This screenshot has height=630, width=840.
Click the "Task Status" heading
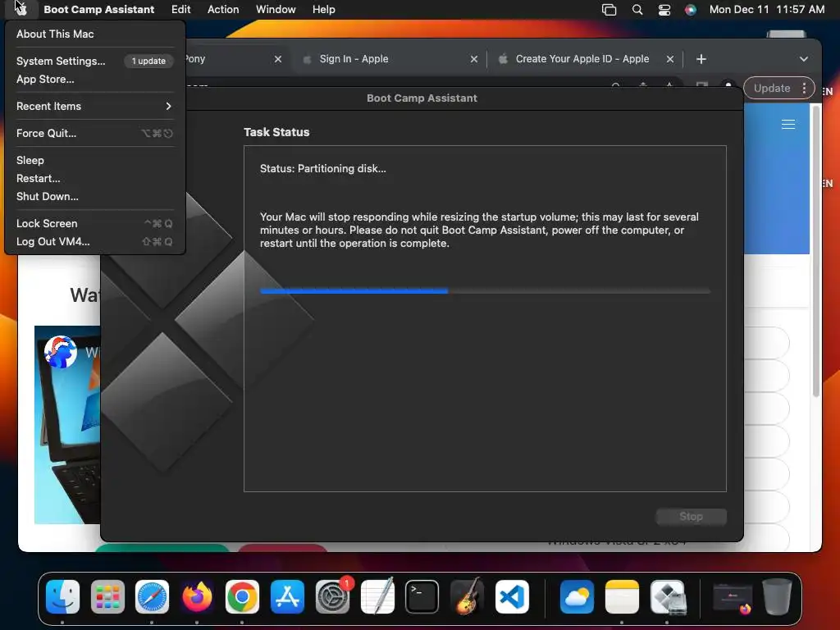tap(276, 132)
